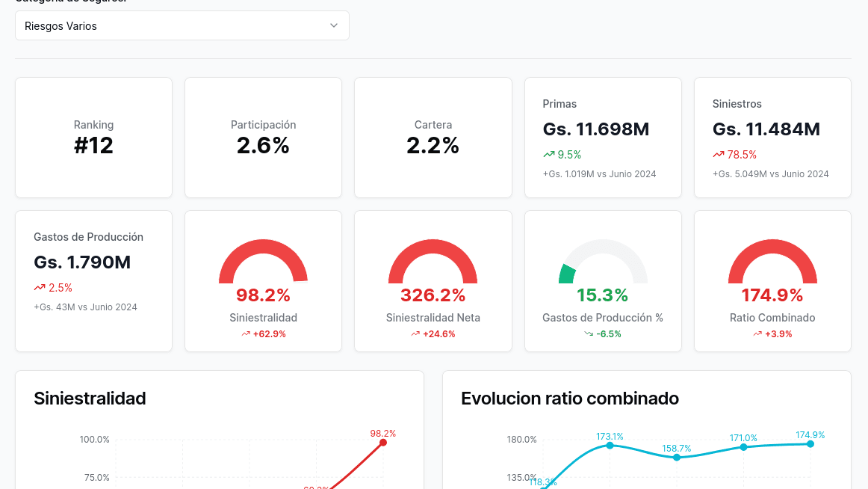Click the 171.0% data point on the chart
Image resolution: width=868 pixels, height=489 pixels.
pos(743,447)
